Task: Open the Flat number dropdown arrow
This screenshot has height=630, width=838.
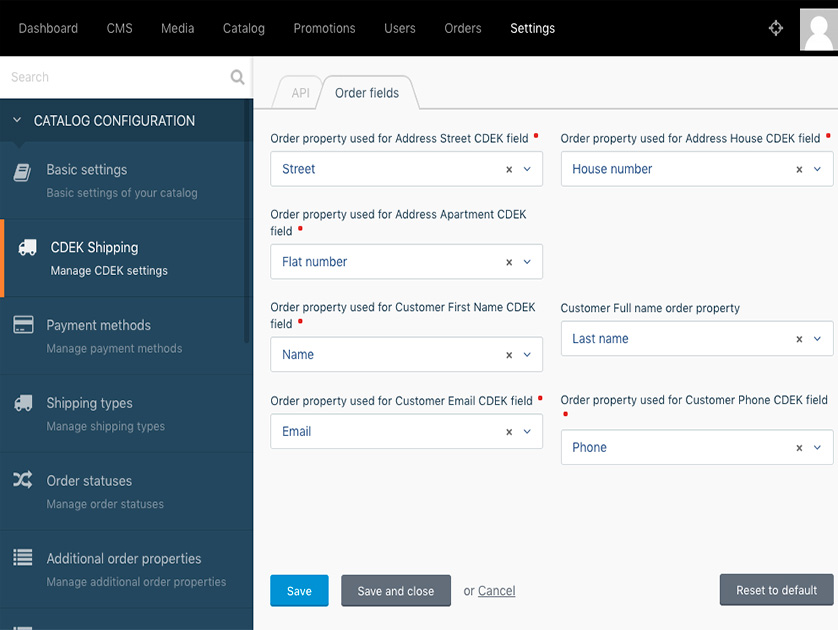Action: tap(527, 262)
